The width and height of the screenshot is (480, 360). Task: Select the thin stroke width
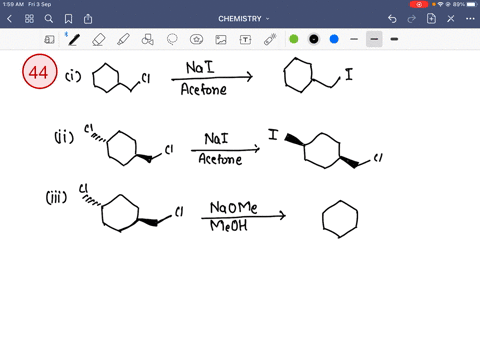[x=354, y=39]
